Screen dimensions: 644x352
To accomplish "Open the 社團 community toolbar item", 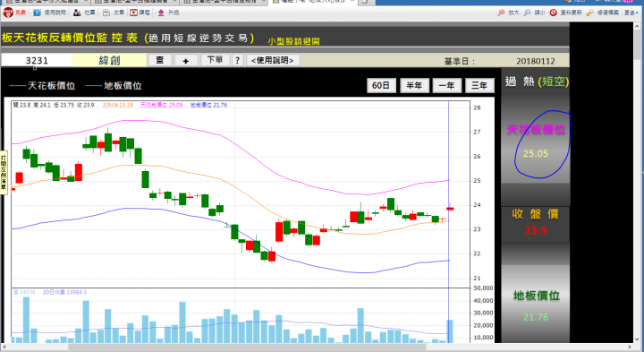I will (x=84, y=13).
